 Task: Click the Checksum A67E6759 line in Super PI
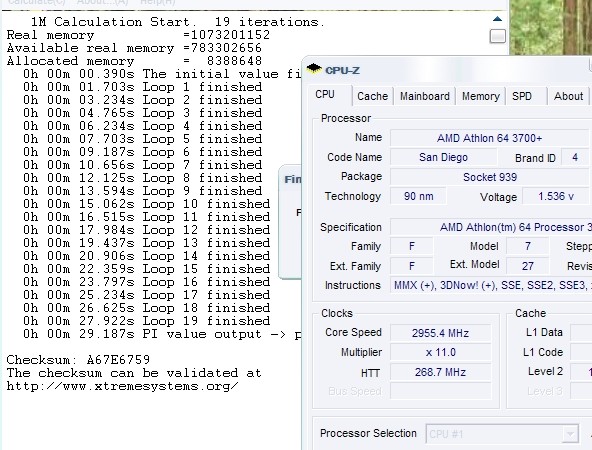[78, 360]
